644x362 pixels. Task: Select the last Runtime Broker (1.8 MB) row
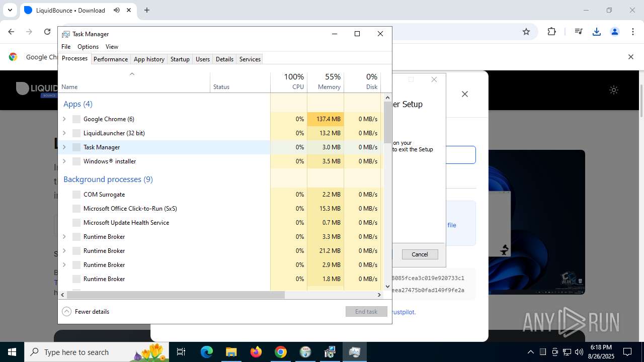[221, 279]
